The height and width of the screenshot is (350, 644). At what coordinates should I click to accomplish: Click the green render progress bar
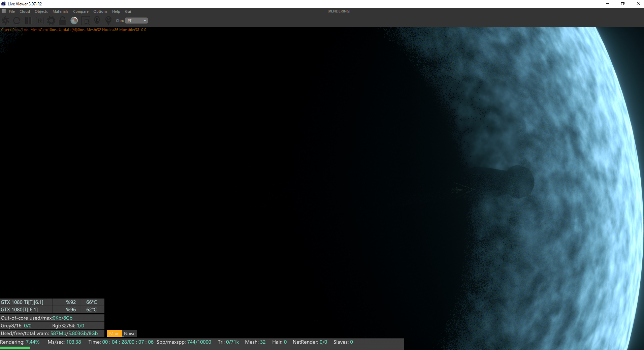pyautogui.click(x=15, y=348)
